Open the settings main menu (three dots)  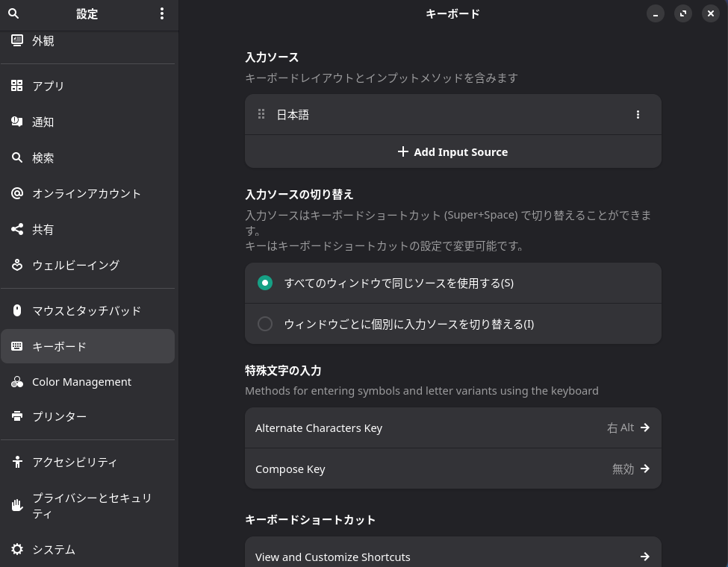[162, 13]
